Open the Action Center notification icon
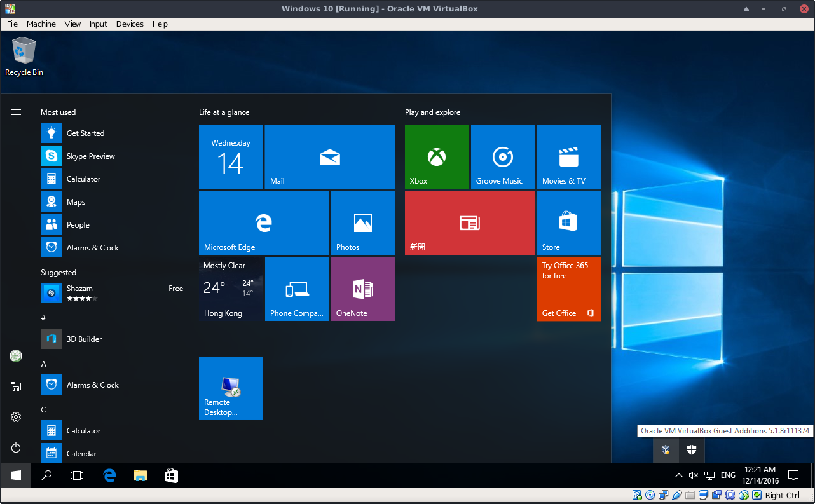Screen dimensions: 815x504 coord(793,475)
